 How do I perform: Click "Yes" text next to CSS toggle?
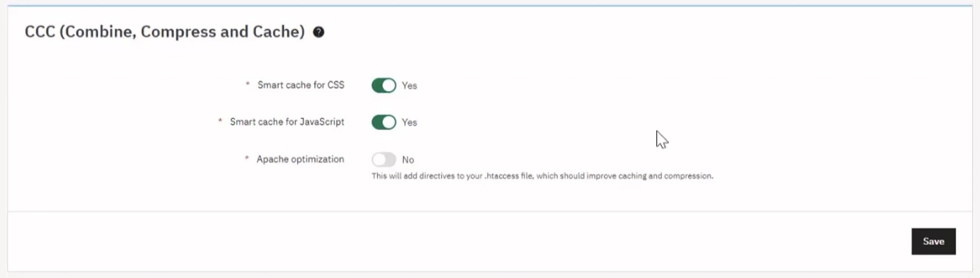409,86
